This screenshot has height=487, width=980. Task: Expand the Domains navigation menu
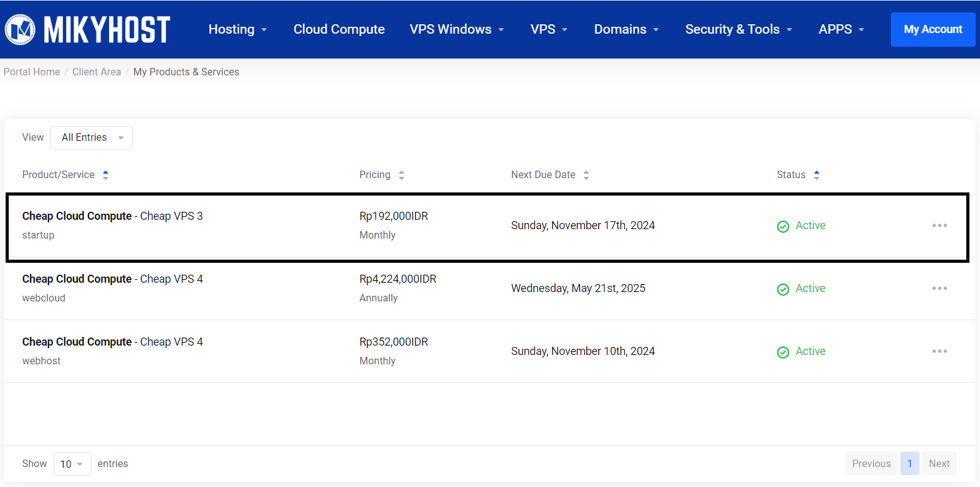coord(626,29)
